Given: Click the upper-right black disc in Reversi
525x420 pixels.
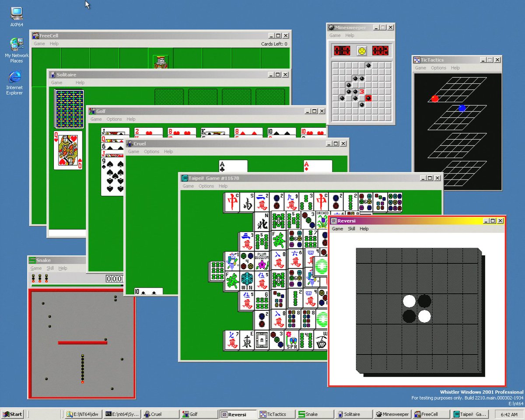Looking at the screenshot, I should [x=424, y=301].
